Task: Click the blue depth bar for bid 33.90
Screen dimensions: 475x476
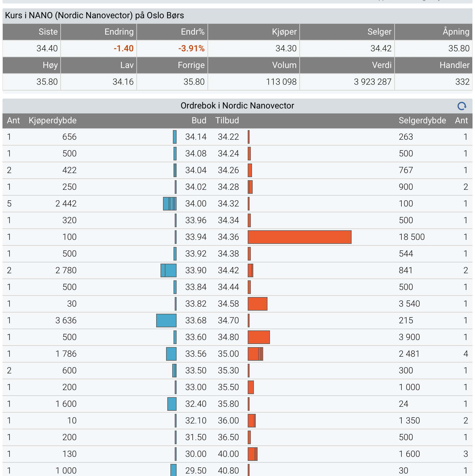Action: 169,270
